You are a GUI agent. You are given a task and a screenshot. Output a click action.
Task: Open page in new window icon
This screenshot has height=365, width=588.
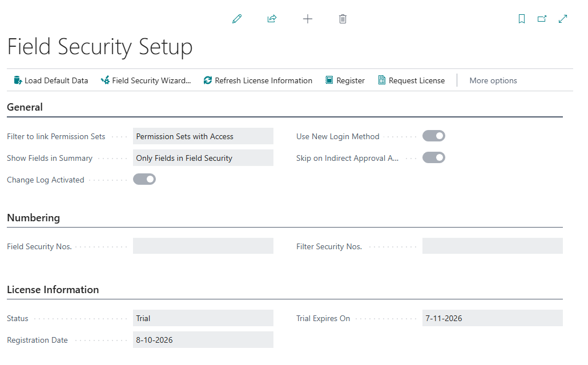coord(542,19)
